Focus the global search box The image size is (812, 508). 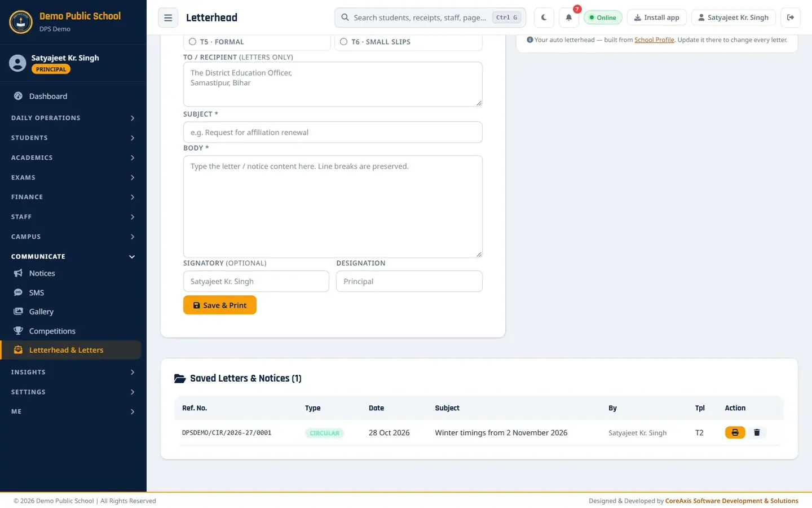point(430,17)
